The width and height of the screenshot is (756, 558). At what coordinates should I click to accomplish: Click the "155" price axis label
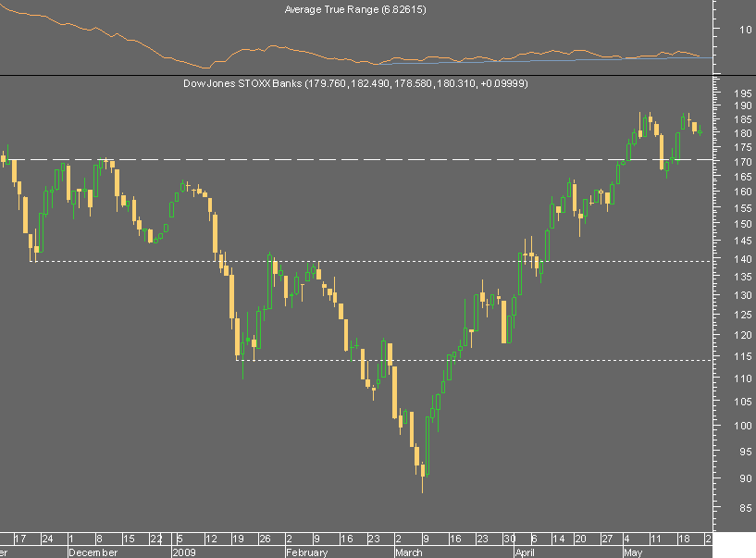coord(742,208)
